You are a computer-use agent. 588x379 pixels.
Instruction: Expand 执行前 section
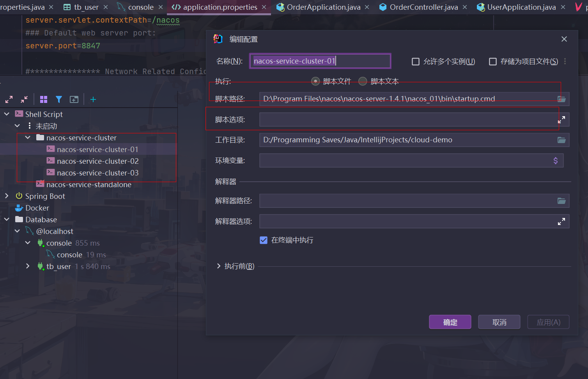pos(219,266)
